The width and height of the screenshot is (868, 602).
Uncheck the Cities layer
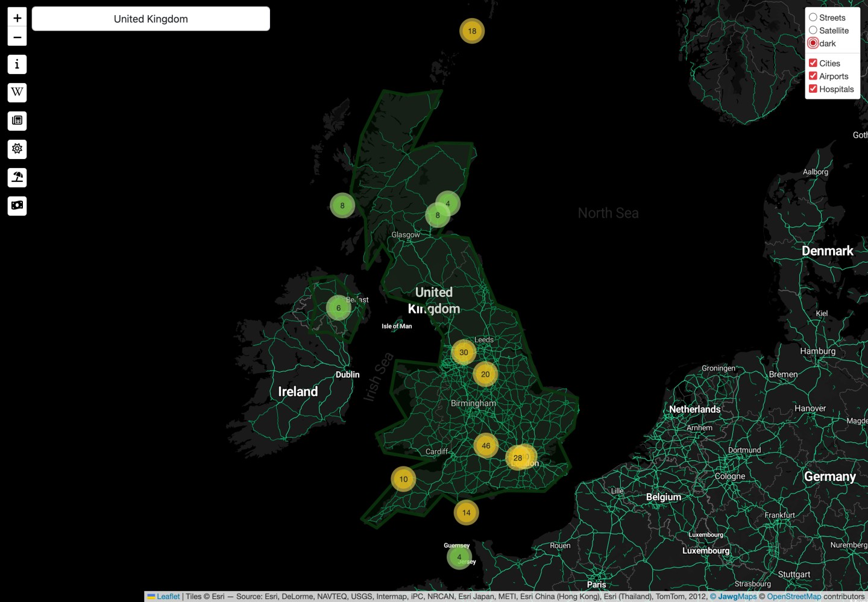click(x=813, y=63)
